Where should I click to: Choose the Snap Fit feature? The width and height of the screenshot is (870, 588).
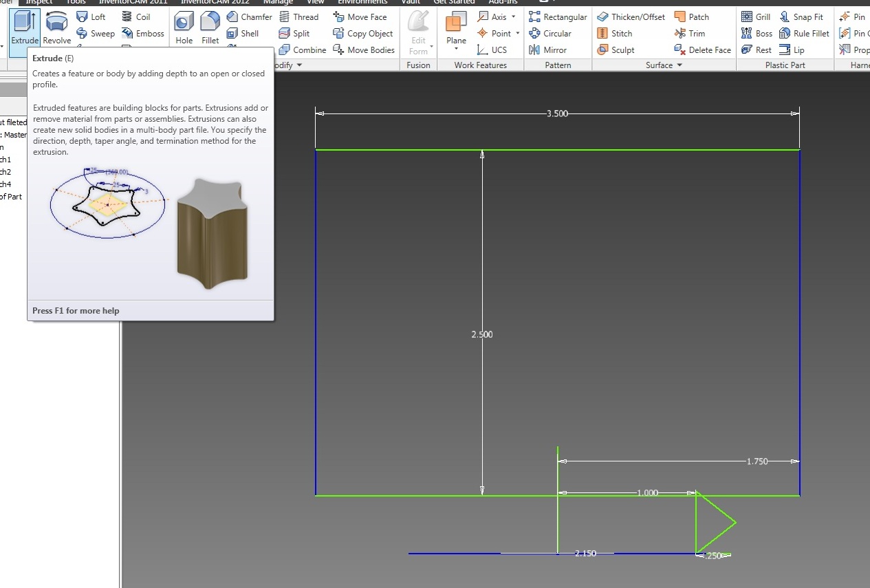[801, 17]
